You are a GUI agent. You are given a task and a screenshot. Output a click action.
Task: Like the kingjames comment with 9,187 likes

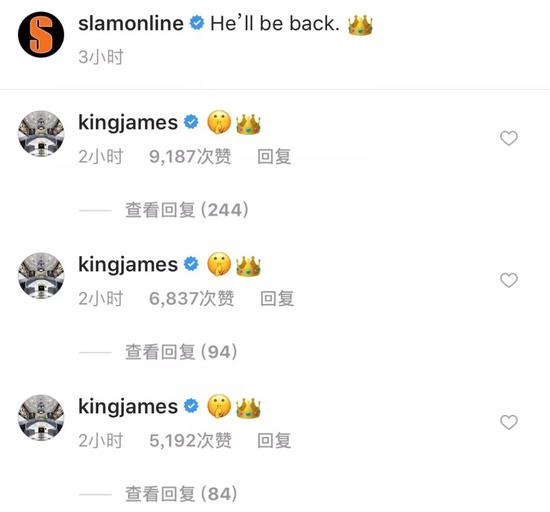coord(509,138)
